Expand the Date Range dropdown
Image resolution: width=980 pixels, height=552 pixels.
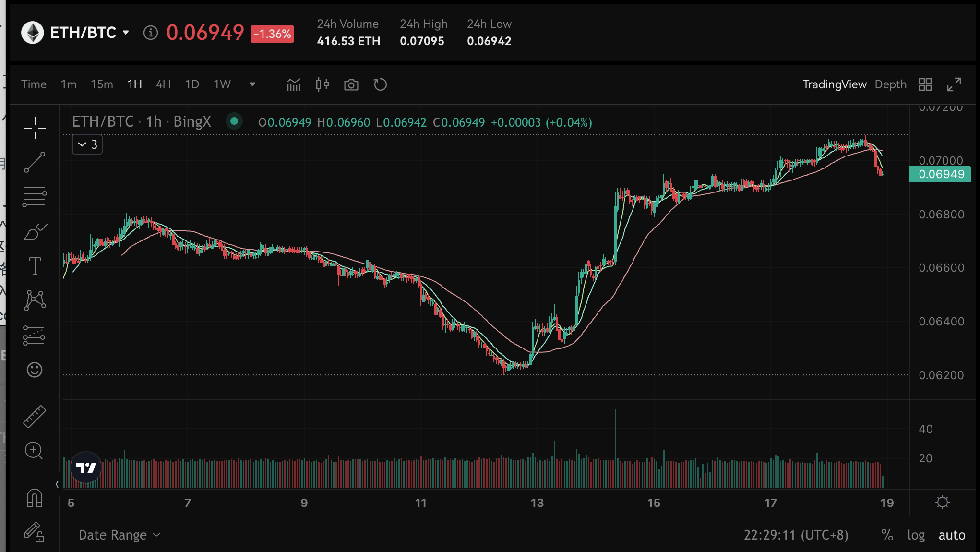click(x=119, y=535)
